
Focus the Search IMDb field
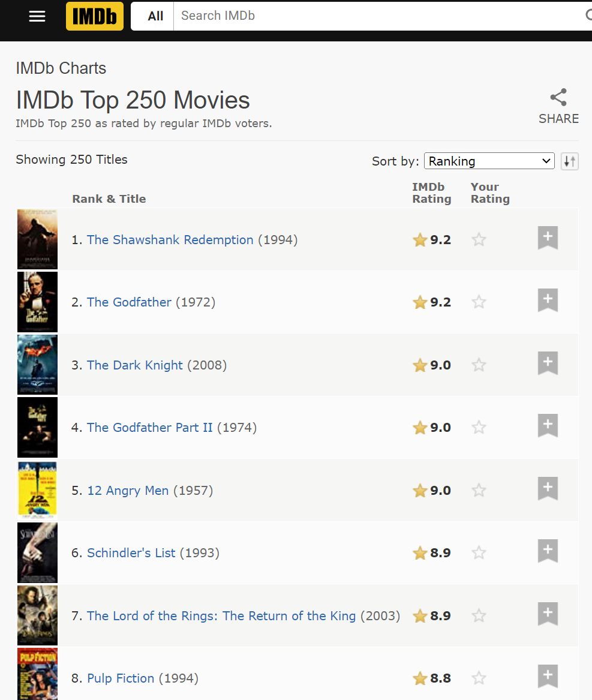click(x=380, y=16)
